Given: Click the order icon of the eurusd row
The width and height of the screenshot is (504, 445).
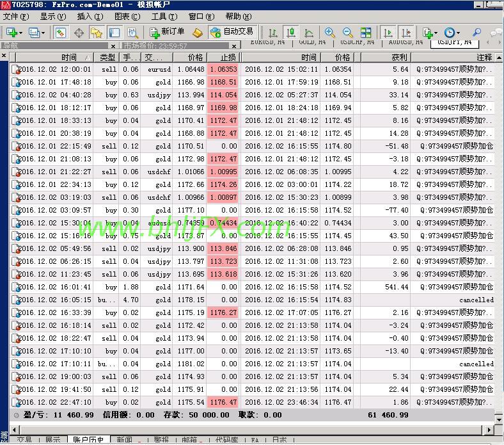Looking at the screenshot, I should 15,70.
